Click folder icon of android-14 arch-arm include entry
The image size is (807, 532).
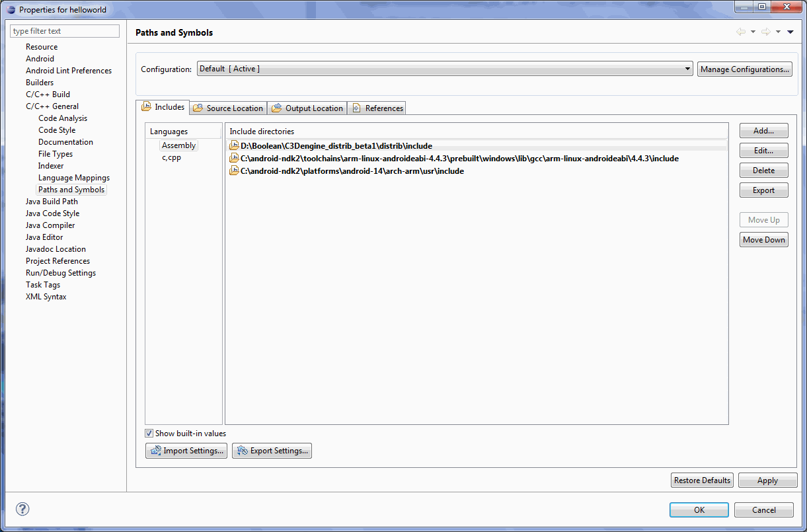(x=234, y=171)
